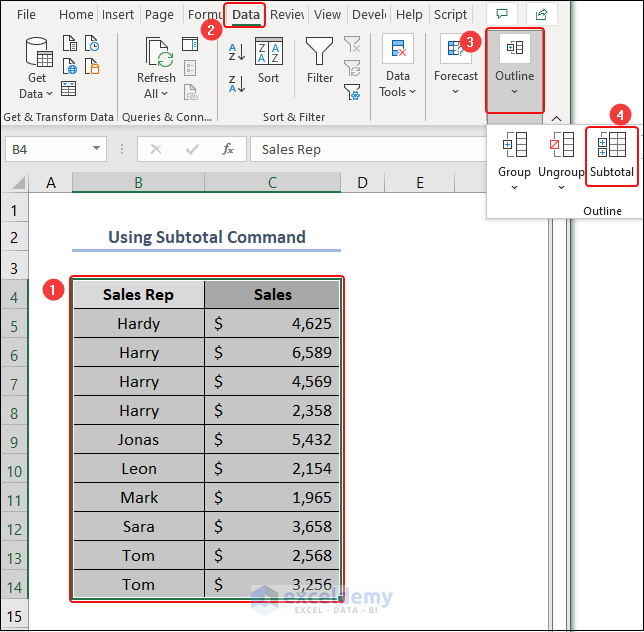Open the Comments icon at top right
The width and height of the screenshot is (644, 632).
pos(501,14)
